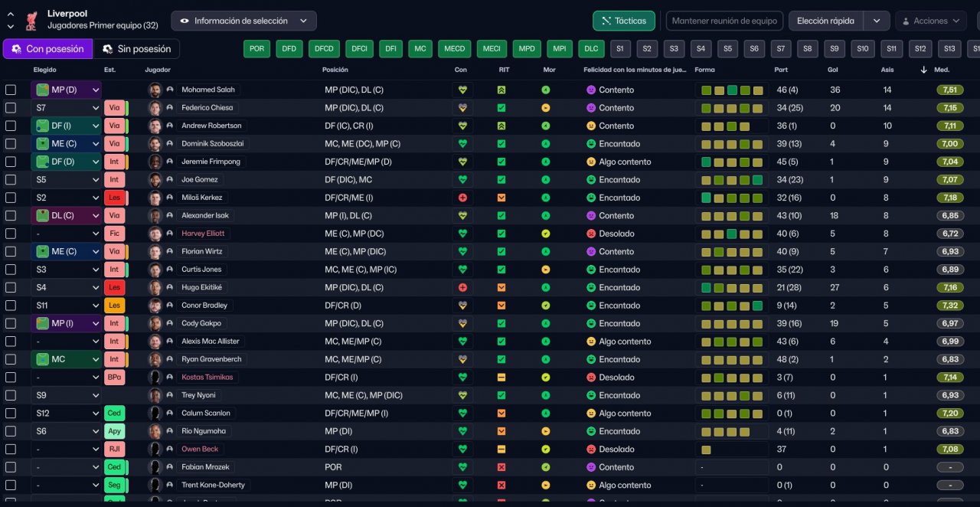980x507 pixels.
Task: Open Ryan Gravenberch's MC selection dropdown
Action: coord(66,359)
